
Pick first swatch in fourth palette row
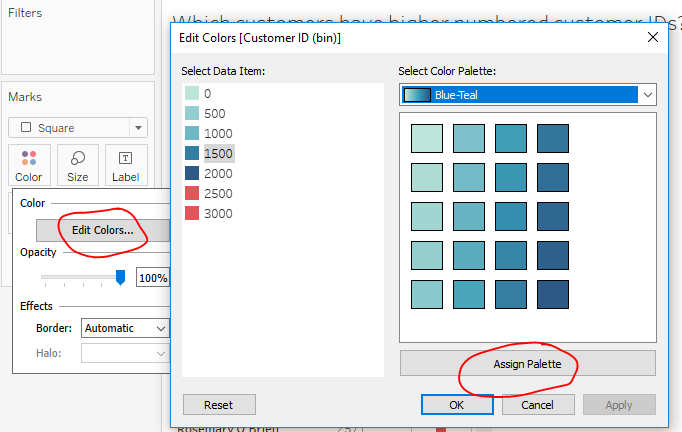427,255
